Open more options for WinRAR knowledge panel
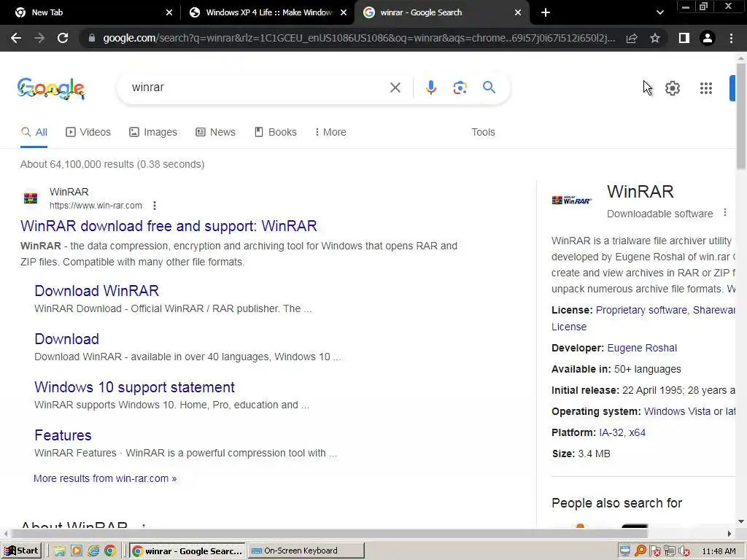 pos(725,213)
